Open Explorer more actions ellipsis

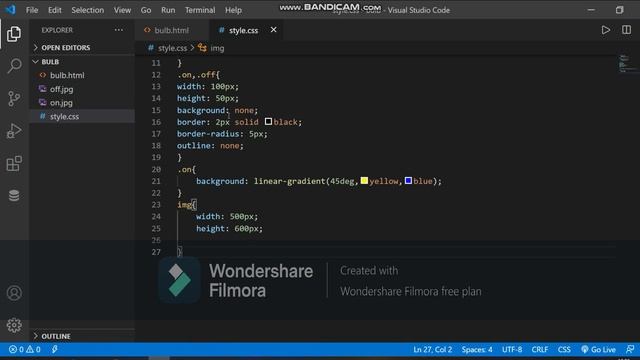119,30
